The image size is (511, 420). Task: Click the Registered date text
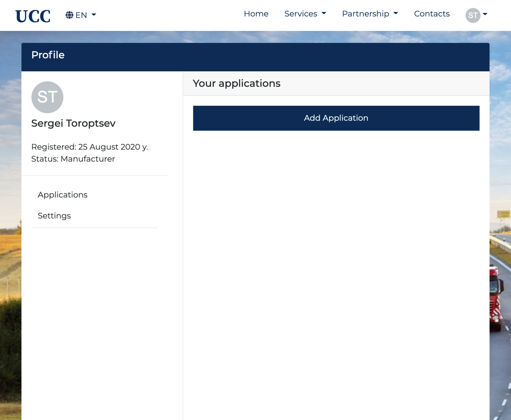pyautogui.click(x=90, y=147)
